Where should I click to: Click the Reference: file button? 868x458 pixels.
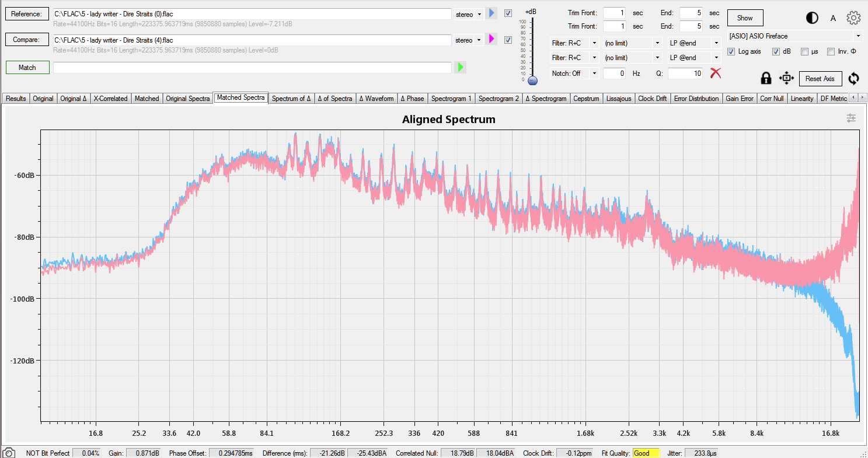27,14
